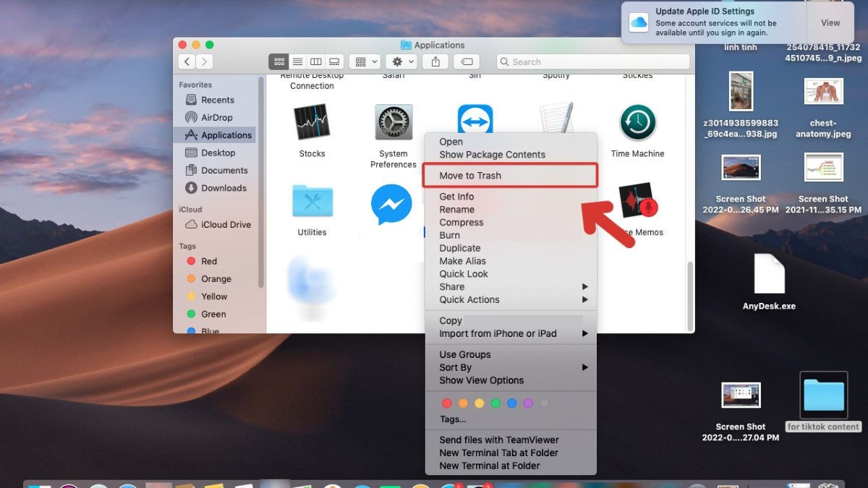Apply the purple tag dot in context menu
The image size is (868, 488).
coord(528,403)
